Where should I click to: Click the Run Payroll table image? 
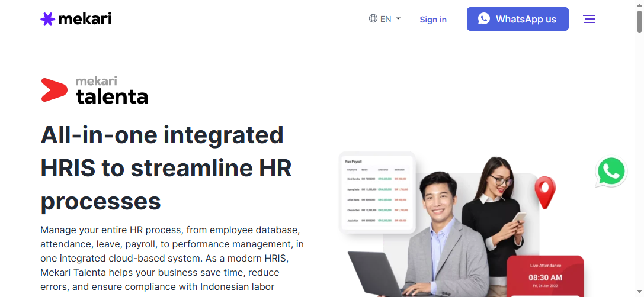click(377, 193)
